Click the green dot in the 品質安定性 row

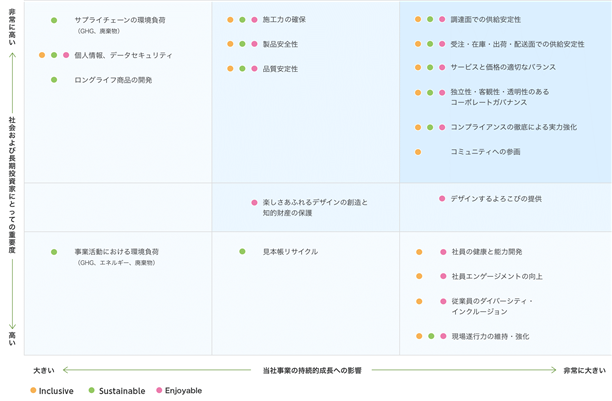[x=242, y=69]
